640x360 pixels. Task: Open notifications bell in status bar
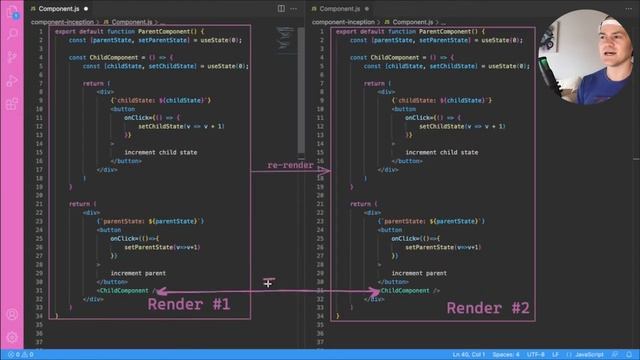coord(629,354)
